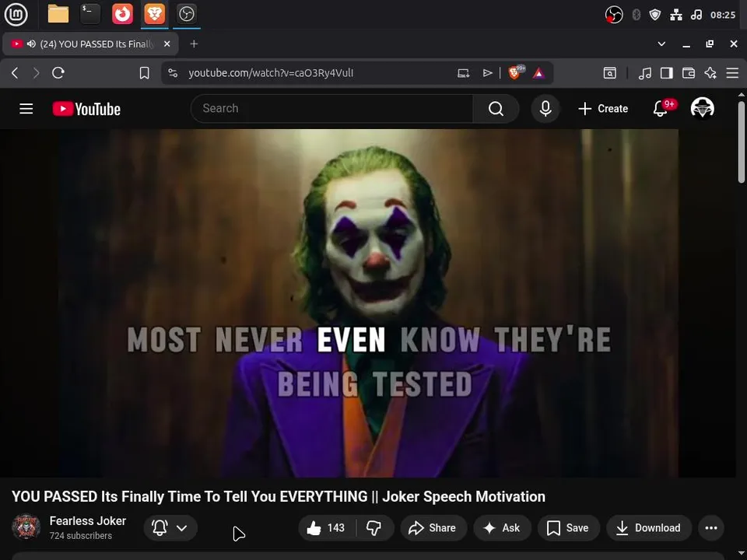Go back to the previous page

15,73
